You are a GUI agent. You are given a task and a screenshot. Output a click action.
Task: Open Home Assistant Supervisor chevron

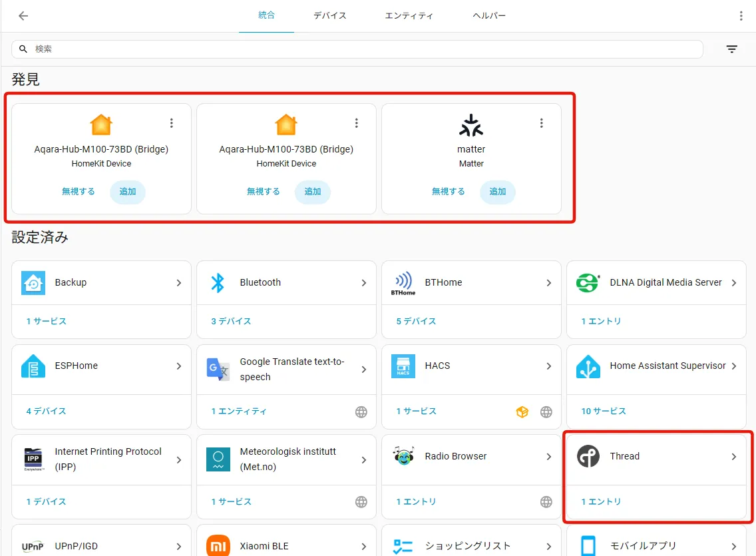tap(734, 366)
